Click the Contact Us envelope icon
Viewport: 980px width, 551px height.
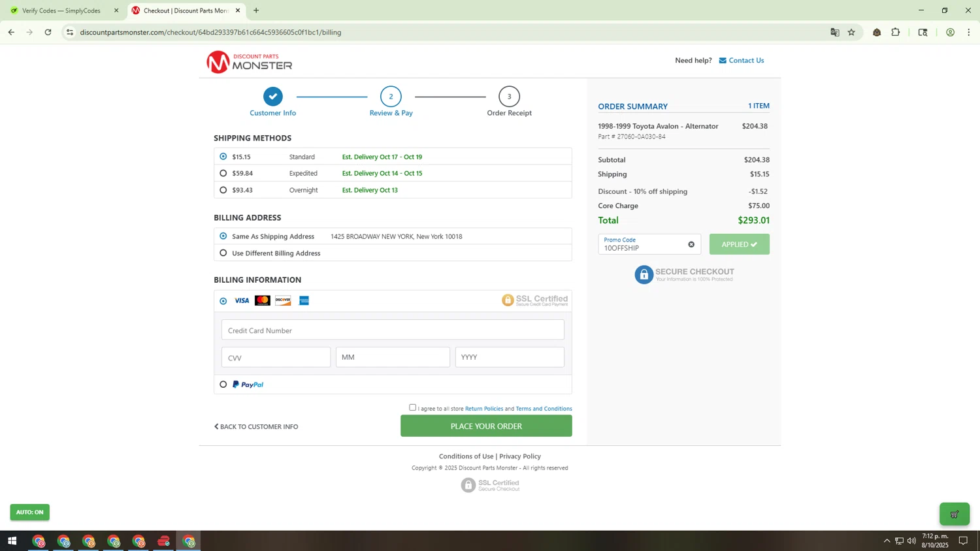(x=723, y=61)
